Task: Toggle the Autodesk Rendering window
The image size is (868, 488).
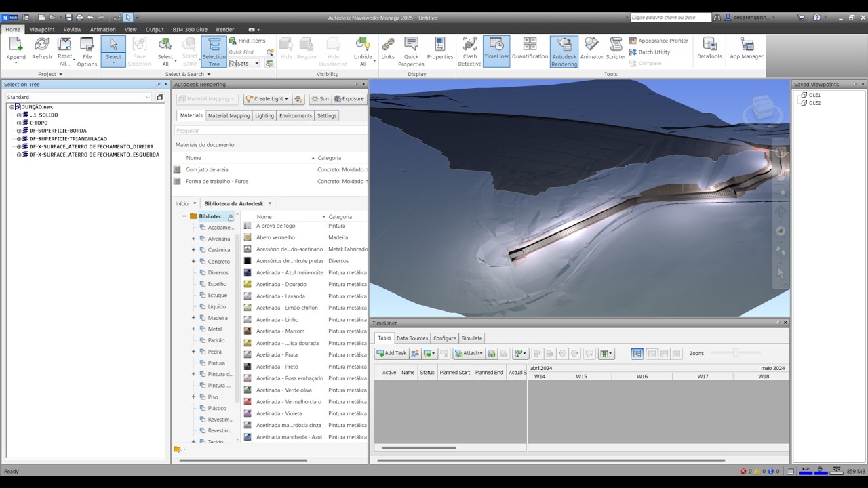Action: pyautogui.click(x=564, y=52)
